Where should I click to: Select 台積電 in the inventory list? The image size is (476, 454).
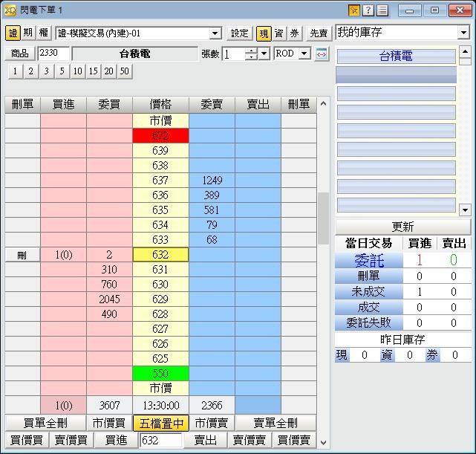pos(396,56)
